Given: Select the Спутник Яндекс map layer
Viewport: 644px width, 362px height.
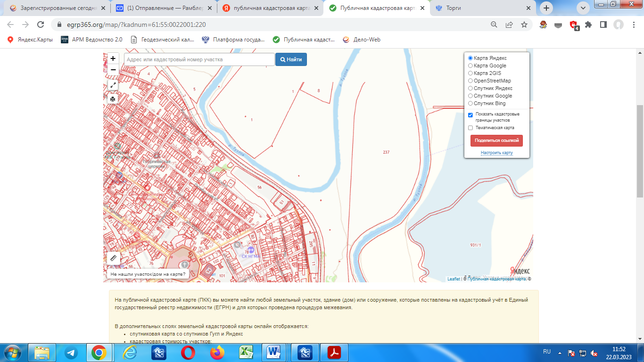Looking at the screenshot, I should tap(471, 88).
